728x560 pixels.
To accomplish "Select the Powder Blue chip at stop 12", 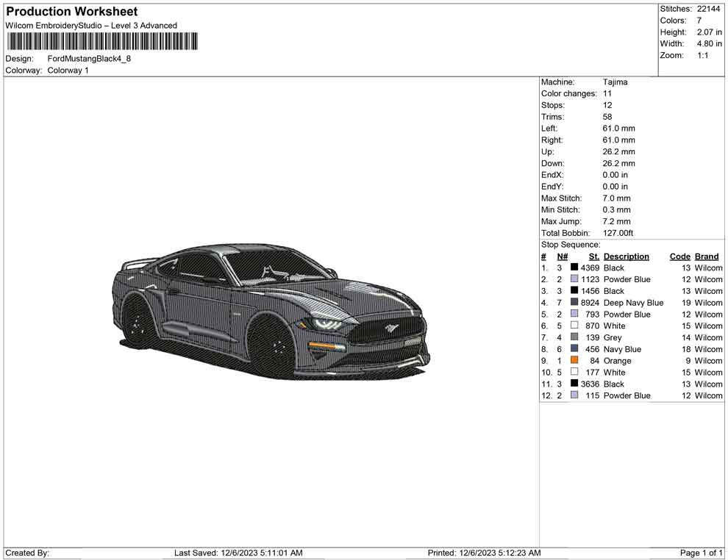I will 574,395.
